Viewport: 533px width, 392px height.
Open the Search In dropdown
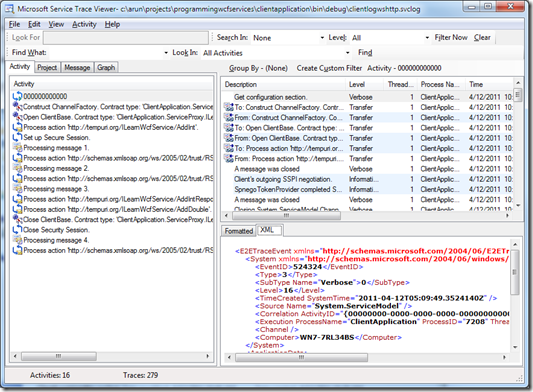point(322,38)
